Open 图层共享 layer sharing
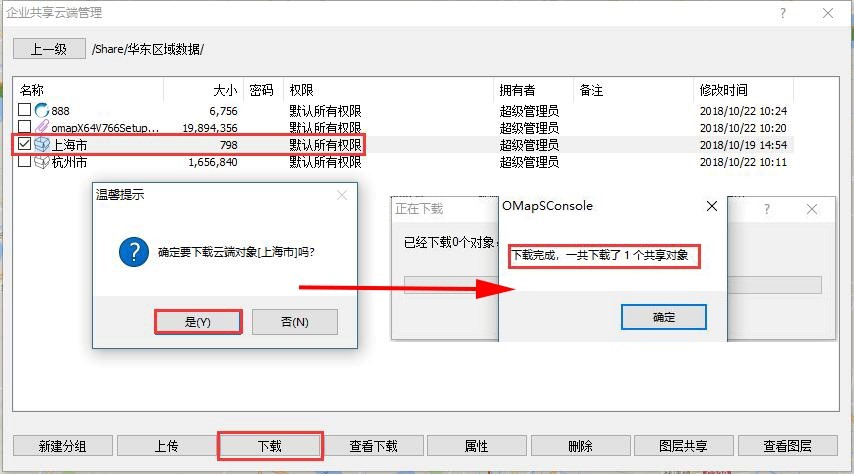 click(684, 446)
